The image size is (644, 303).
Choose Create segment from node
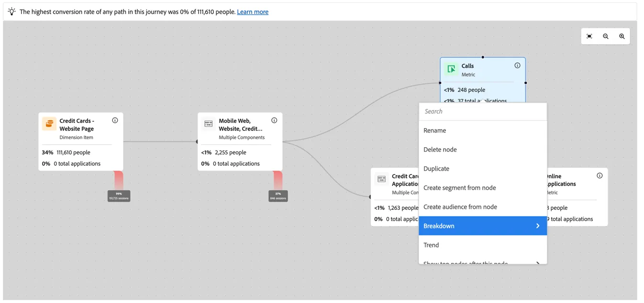pyautogui.click(x=483, y=188)
